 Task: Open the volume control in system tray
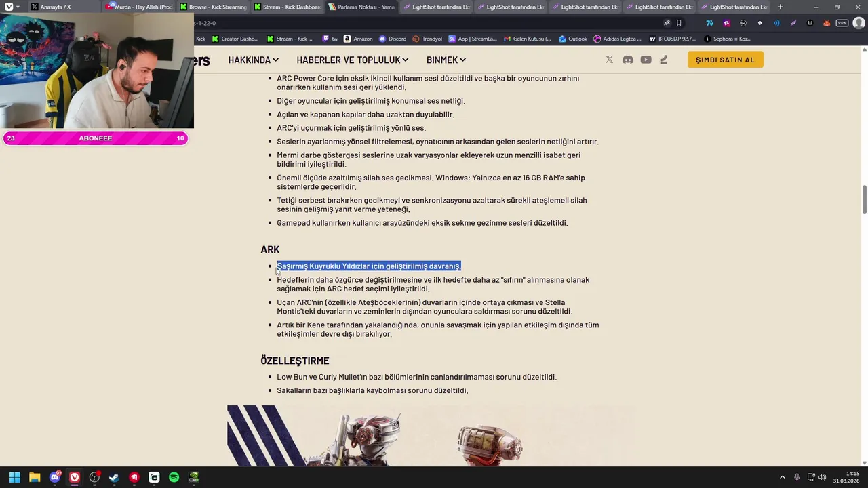pyautogui.click(x=822, y=477)
